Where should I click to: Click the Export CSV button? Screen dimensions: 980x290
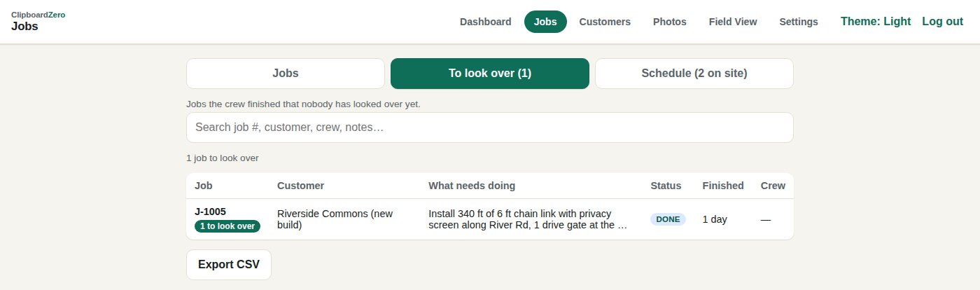(229, 265)
